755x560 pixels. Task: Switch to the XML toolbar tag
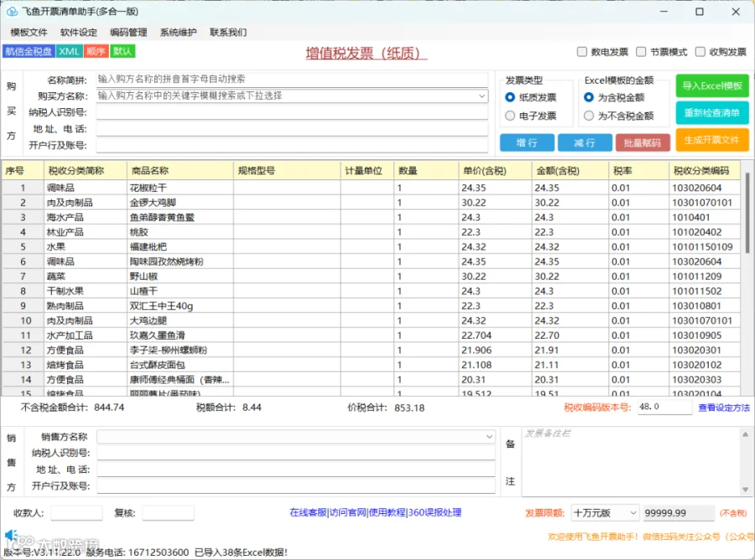69,51
